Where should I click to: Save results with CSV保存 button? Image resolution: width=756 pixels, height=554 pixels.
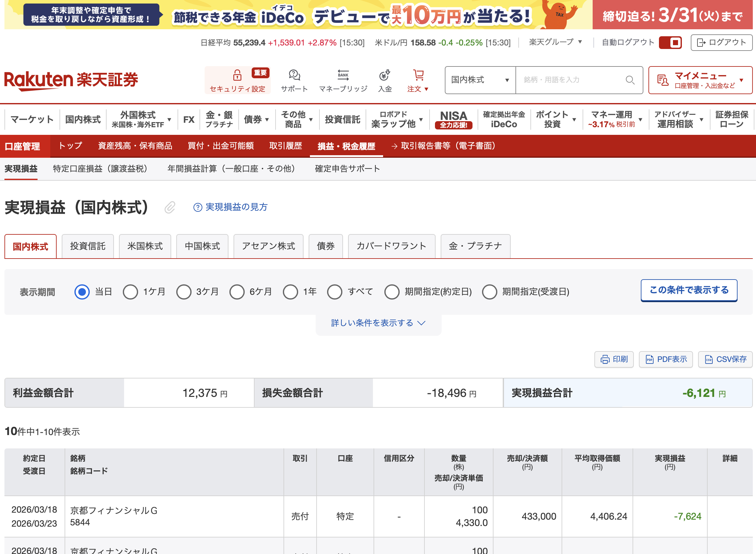coord(725,359)
